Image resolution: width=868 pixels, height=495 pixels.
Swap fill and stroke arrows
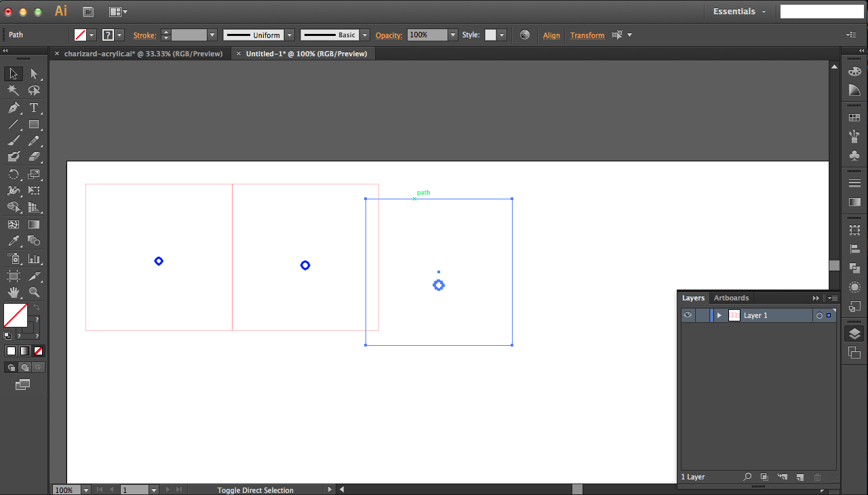(x=37, y=307)
